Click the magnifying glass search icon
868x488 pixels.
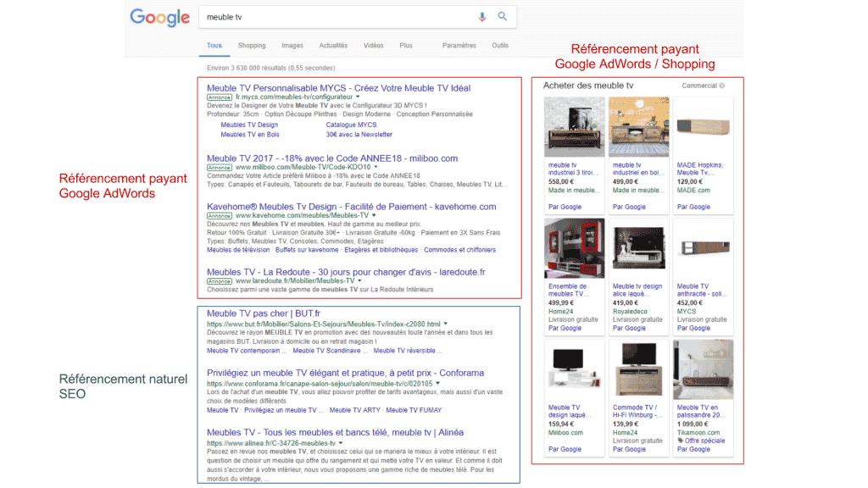(x=502, y=17)
